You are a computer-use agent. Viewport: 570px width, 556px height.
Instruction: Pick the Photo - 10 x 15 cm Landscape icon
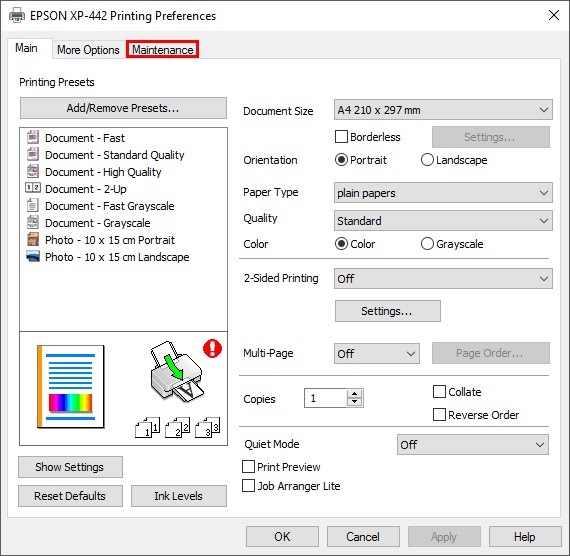tap(33, 256)
